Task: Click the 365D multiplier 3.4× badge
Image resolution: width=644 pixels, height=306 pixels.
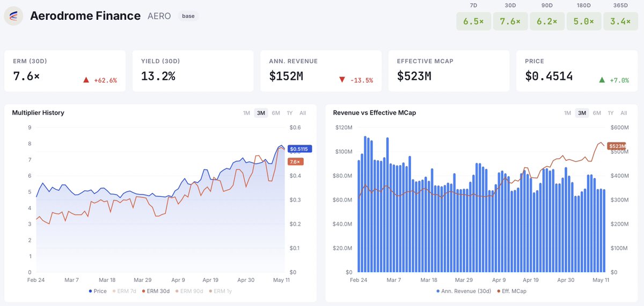Action: click(x=620, y=21)
